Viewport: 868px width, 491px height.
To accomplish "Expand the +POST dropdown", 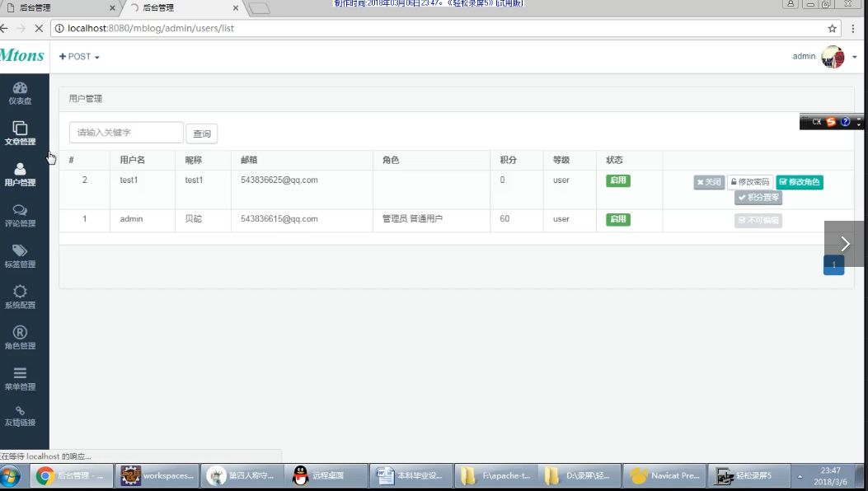I will [x=79, y=57].
